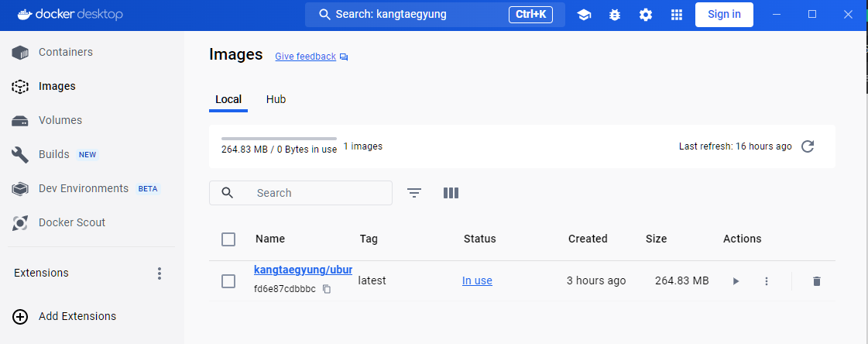This screenshot has width=868, height=344.
Task: Sort by the Created column header
Action: pyautogui.click(x=588, y=239)
